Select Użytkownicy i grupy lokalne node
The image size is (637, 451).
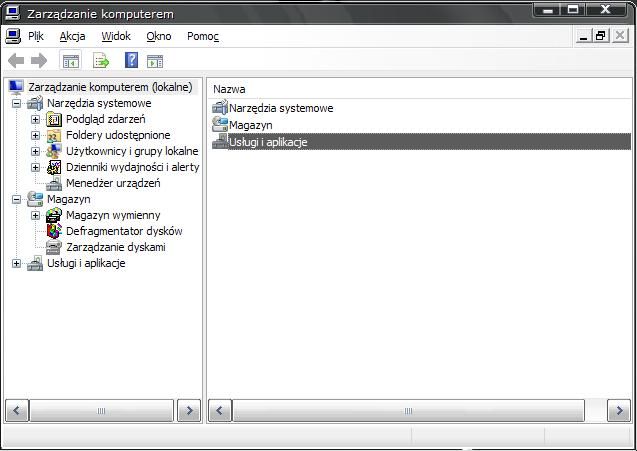click(131, 151)
